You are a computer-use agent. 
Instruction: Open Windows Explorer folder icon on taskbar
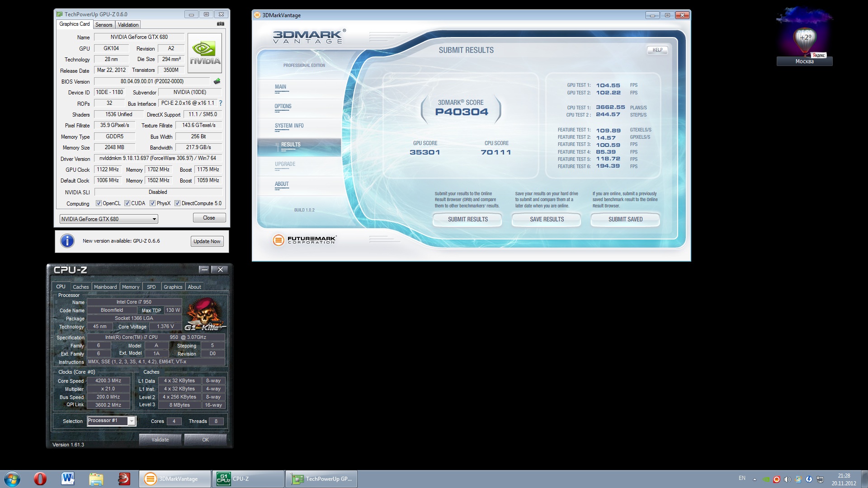click(96, 479)
